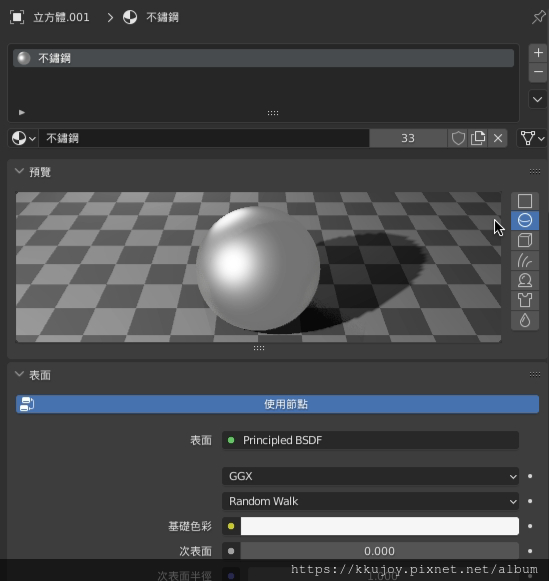Toggle the pin icon in the header
Viewport: 549px width, 581px height.
click(x=538, y=17)
